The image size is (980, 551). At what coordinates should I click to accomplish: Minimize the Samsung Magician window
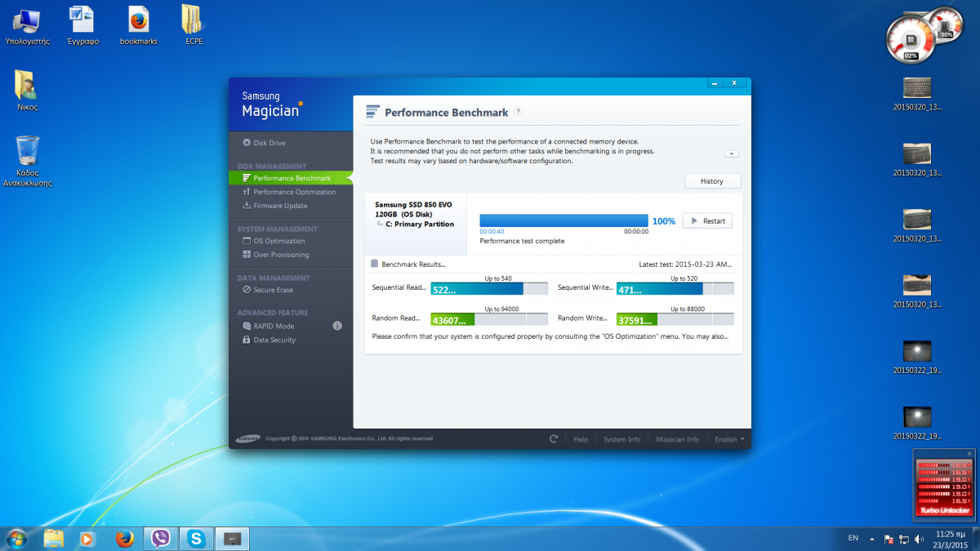coord(715,82)
